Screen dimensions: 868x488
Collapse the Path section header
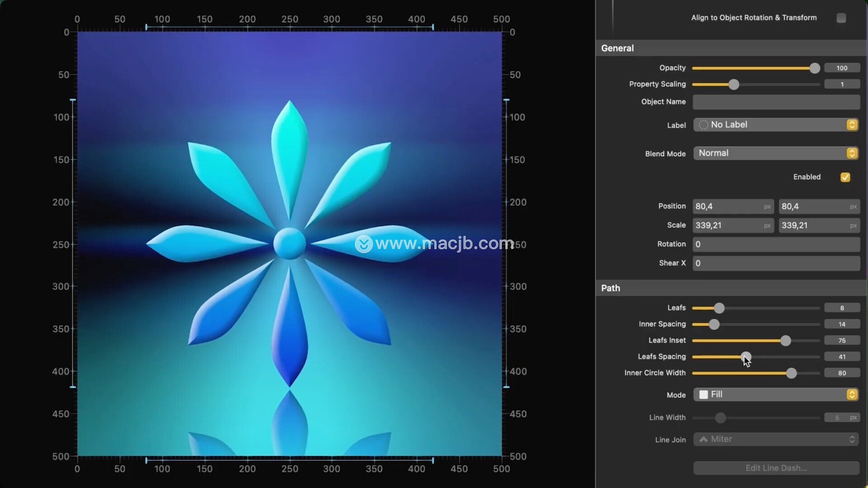611,288
